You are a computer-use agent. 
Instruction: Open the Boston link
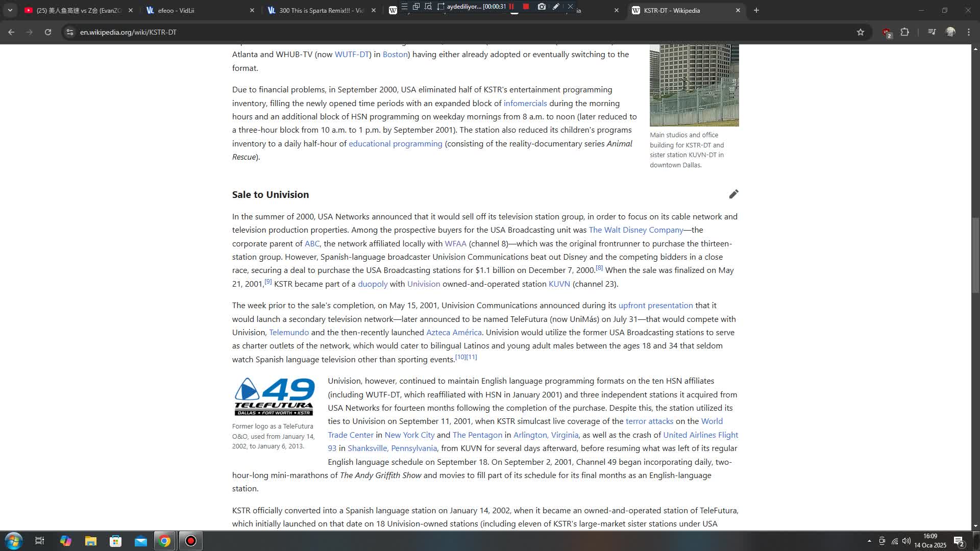click(395, 55)
